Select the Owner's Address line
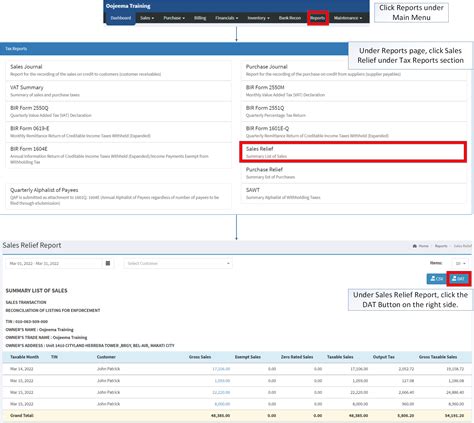474x423 pixels. tap(90, 346)
